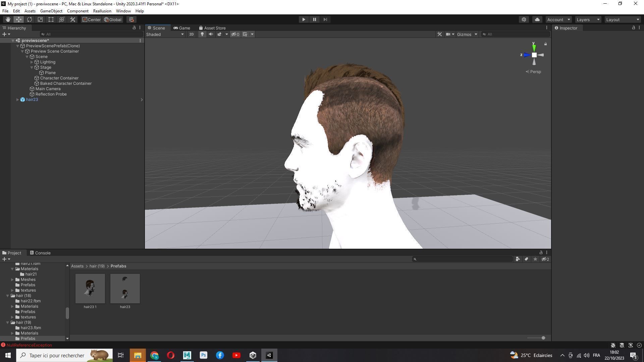This screenshot has width=644, height=362.
Task: Select the Rect tool
Action: pos(51,19)
